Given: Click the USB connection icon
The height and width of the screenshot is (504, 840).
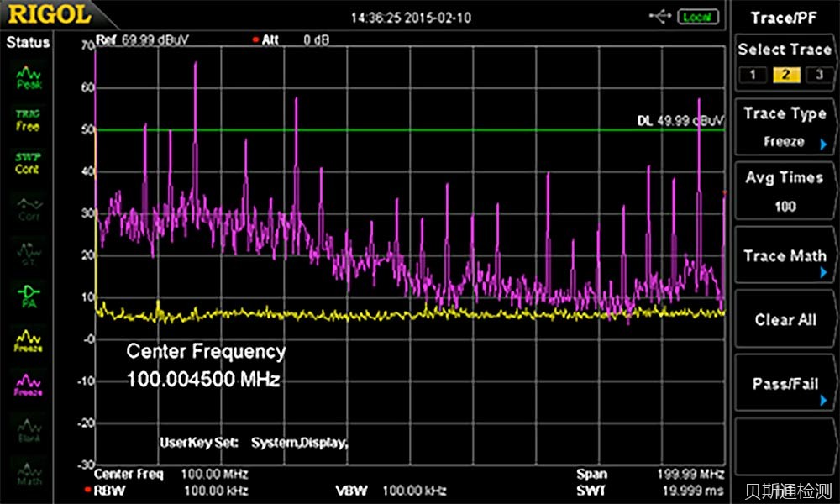Looking at the screenshot, I should point(660,17).
